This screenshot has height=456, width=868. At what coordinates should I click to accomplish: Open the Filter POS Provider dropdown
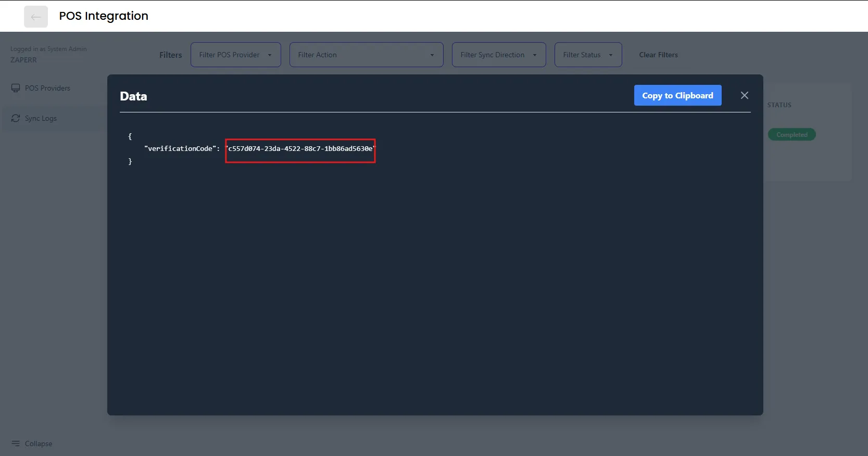point(236,55)
